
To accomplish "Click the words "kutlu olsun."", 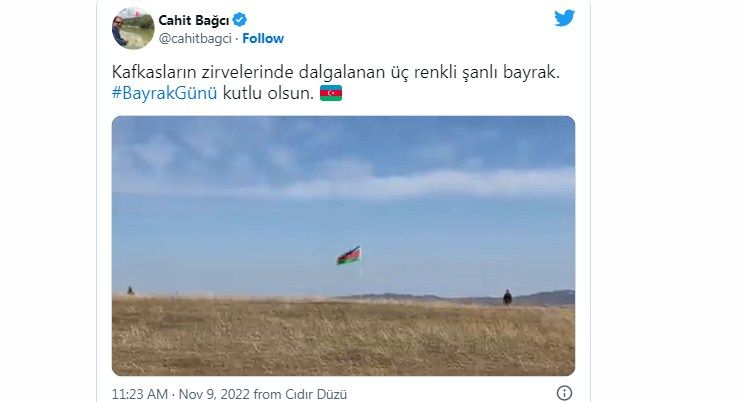I will click(x=268, y=93).
